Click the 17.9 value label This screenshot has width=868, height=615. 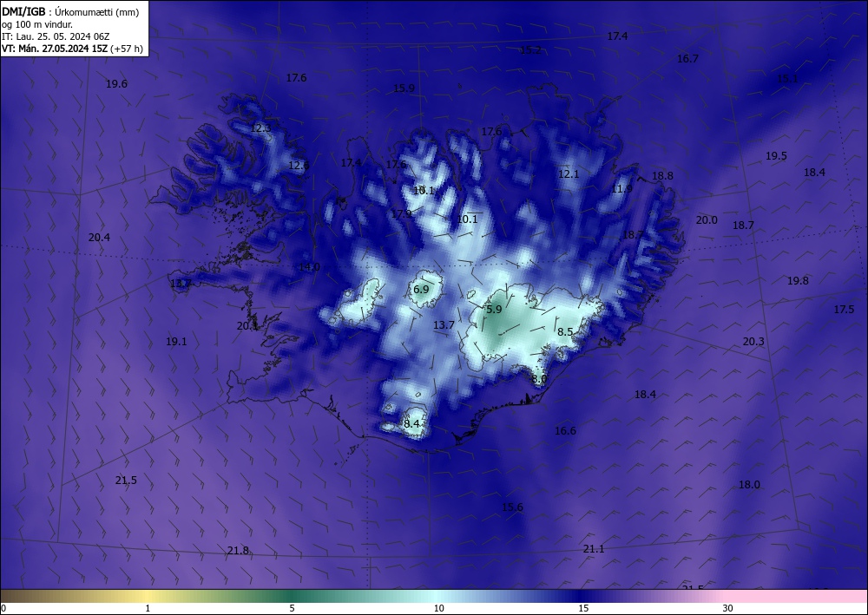coord(401,213)
